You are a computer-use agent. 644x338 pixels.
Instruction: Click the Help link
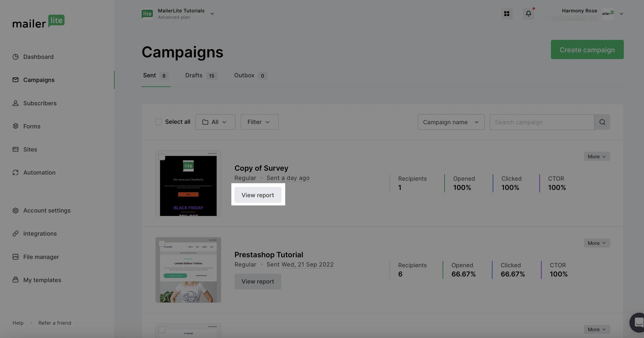pyautogui.click(x=18, y=323)
